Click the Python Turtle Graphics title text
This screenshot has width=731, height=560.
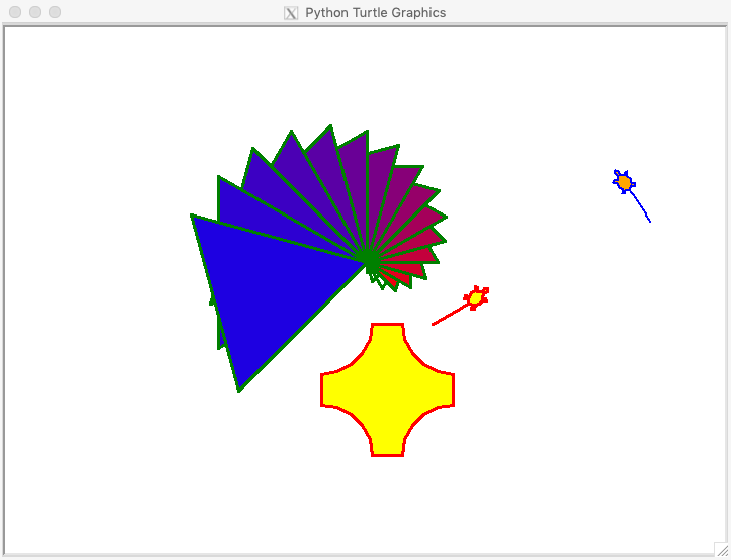click(x=375, y=13)
